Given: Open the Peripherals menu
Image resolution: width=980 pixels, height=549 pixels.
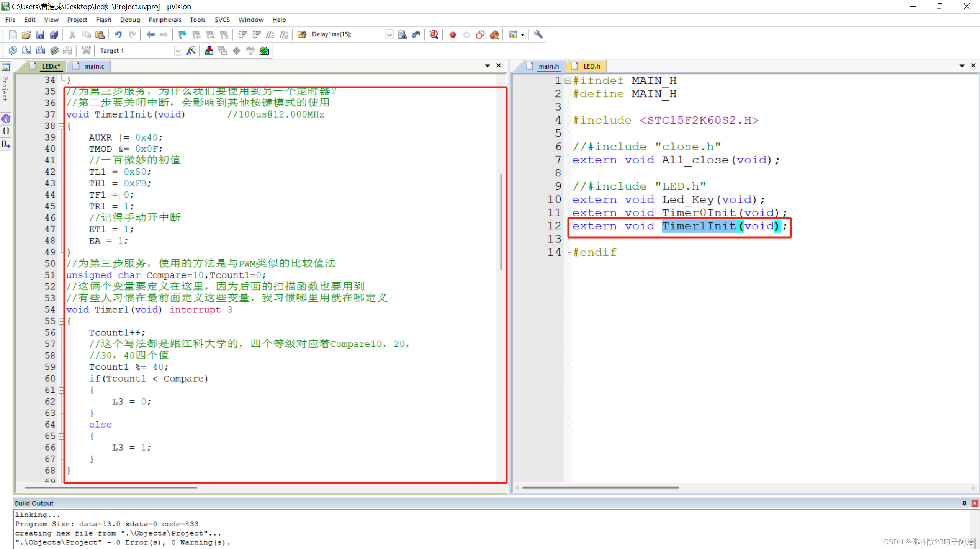Looking at the screenshot, I should coord(165,20).
